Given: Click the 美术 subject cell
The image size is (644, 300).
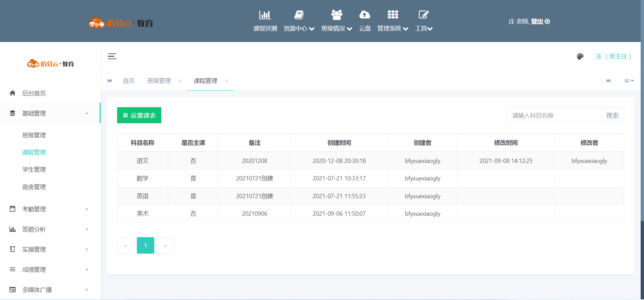Looking at the screenshot, I should pos(143,213).
